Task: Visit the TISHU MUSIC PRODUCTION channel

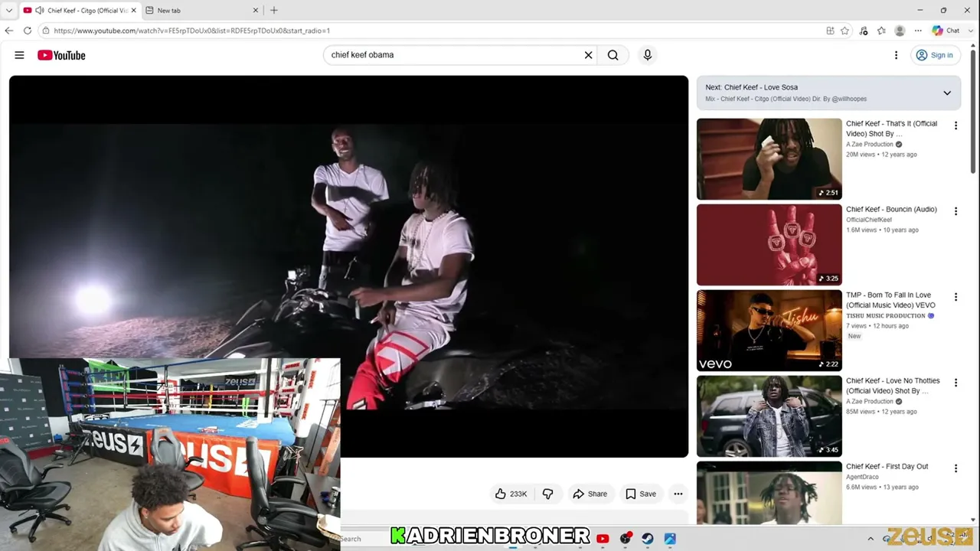Action: (x=886, y=315)
